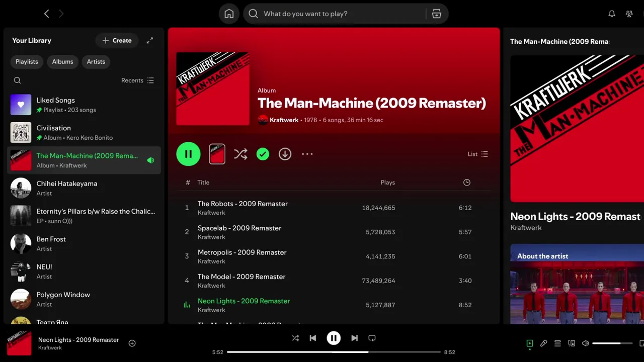
Task: Open the album cover art in header
Action: (x=213, y=88)
